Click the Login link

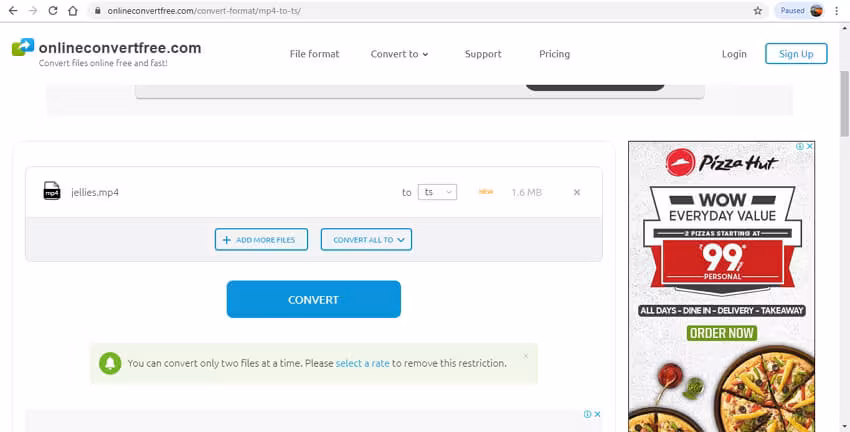(734, 54)
